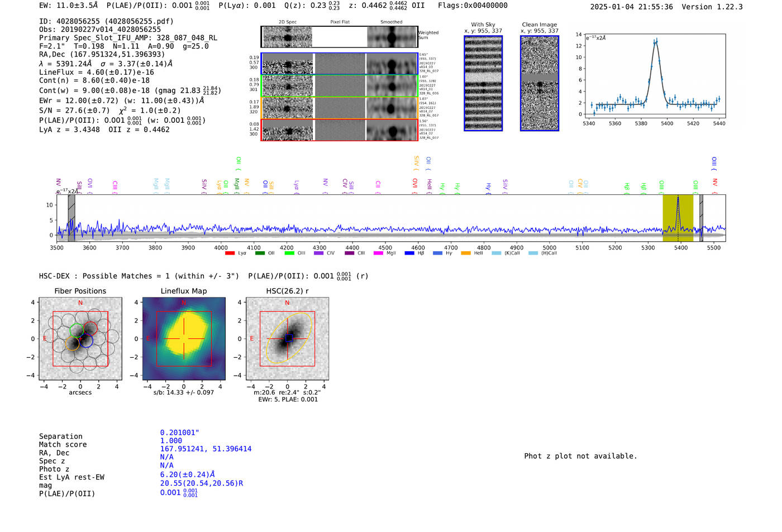Image resolution: width=782 pixels, height=532 pixels.
Task: Click the Q(z): 0.23 header value
Action: tap(312, 6)
